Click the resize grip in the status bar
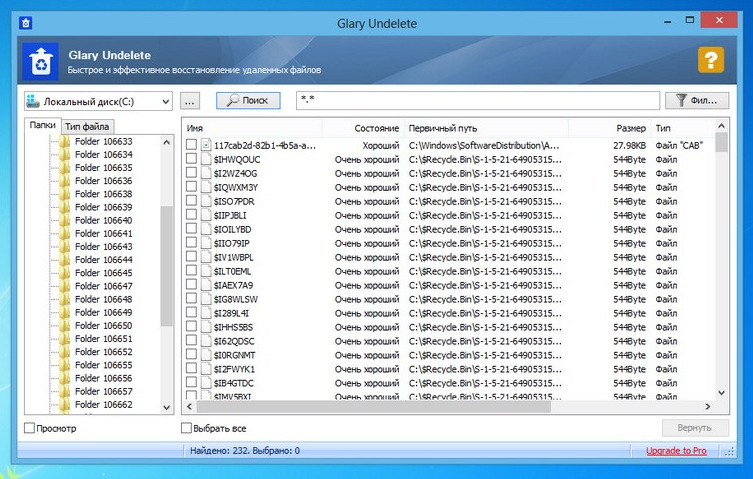Screen dimensions: 753x479 click(730, 451)
